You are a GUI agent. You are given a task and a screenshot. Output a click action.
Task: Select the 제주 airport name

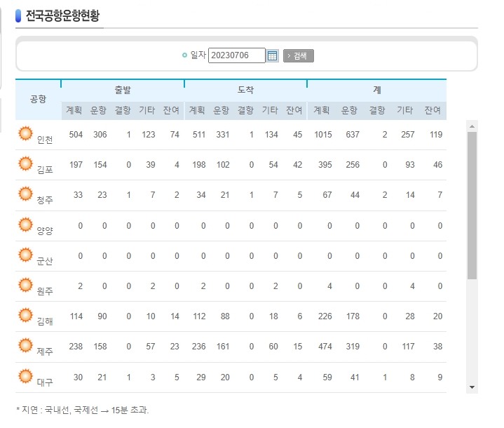[45, 352]
